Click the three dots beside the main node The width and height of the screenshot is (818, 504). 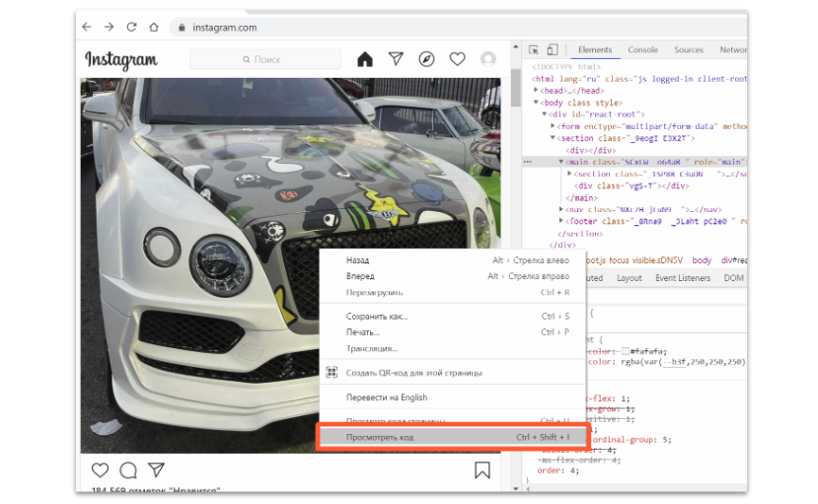coord(528,162)
